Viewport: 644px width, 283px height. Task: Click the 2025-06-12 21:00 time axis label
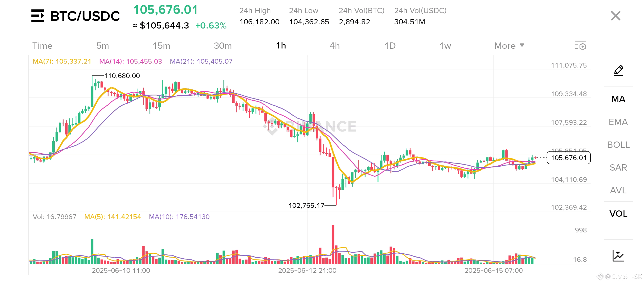coord(307,270)
